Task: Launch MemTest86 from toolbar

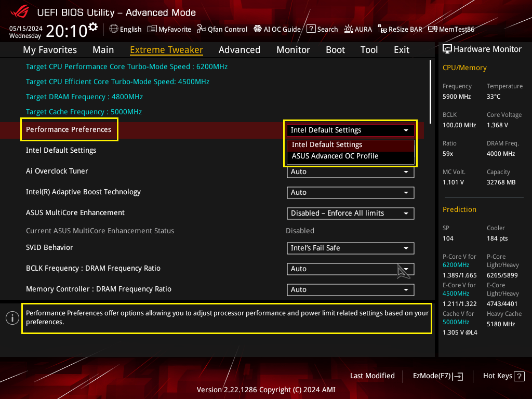Action: tap(451, 30)
